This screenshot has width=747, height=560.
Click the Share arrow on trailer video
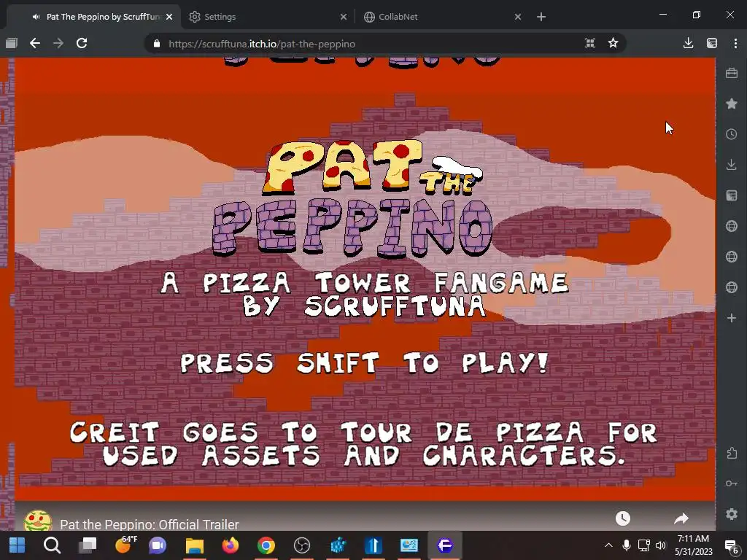pos(681,518)
